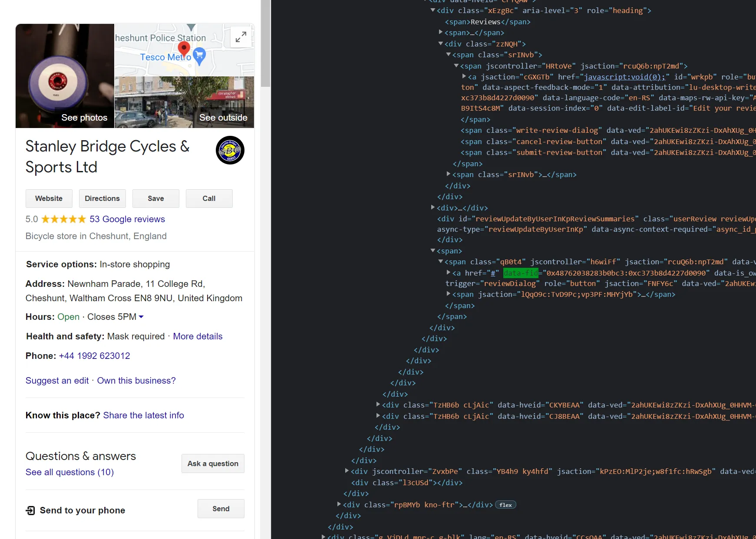This screenshot has width=756, height=539.
Task: Click Send button for phone
Action: [221, 509]
